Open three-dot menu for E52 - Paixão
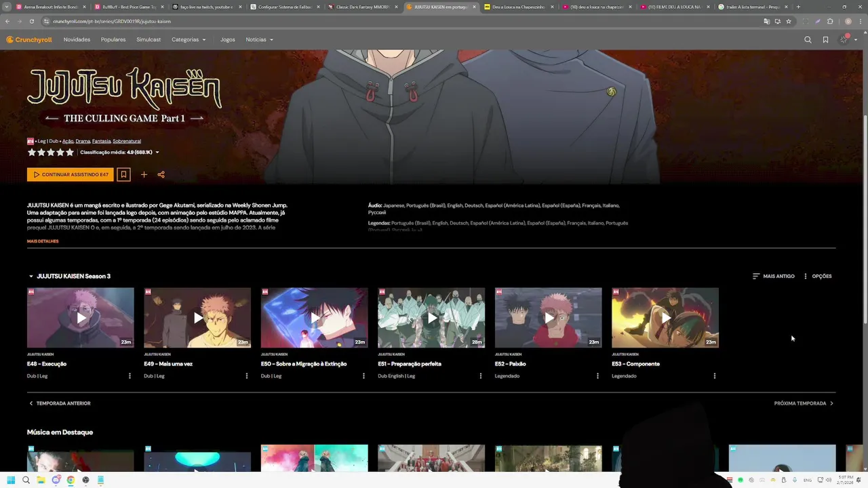Image resolution: width=868 pixels, height=488 pixels. click(597, 376)
